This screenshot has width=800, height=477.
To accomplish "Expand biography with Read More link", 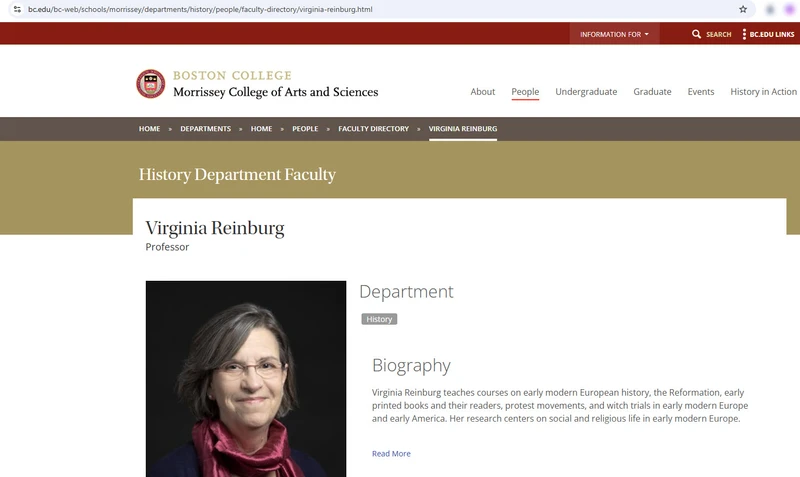I will [391, 454].
